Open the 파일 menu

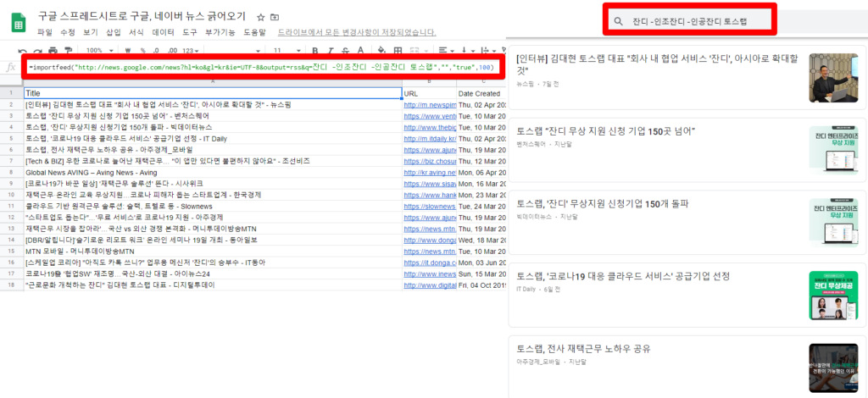(x=45, y=32)
